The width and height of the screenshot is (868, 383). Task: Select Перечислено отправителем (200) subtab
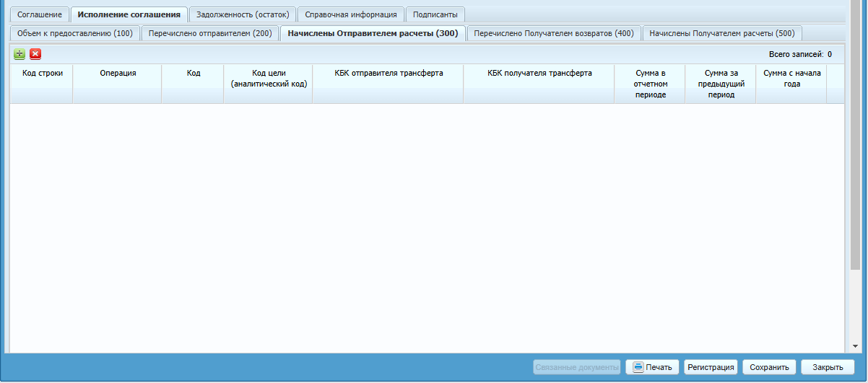[x=210, y=33]
